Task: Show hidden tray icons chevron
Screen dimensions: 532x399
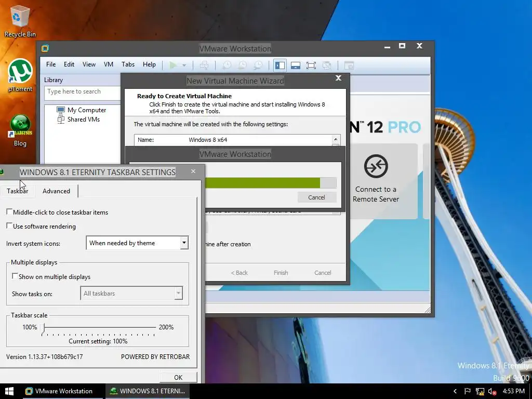Action: (x=455, y=391)
